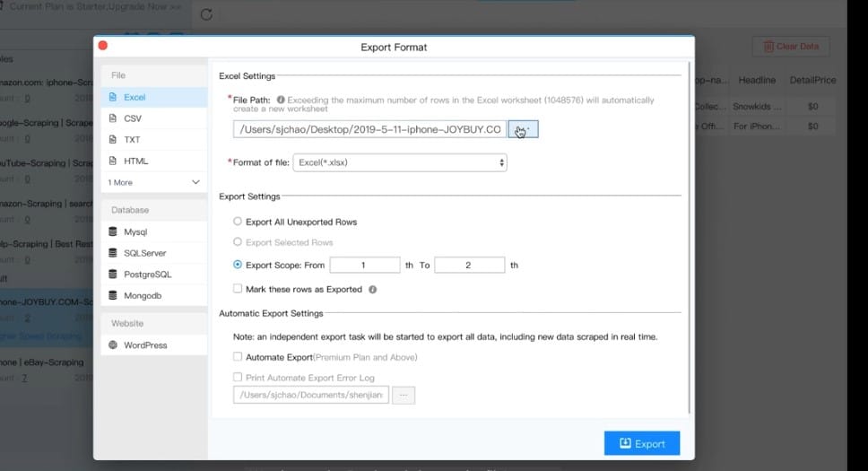Click the Mongodb database icon
The image size is (868, 471).
click(113, 295)
